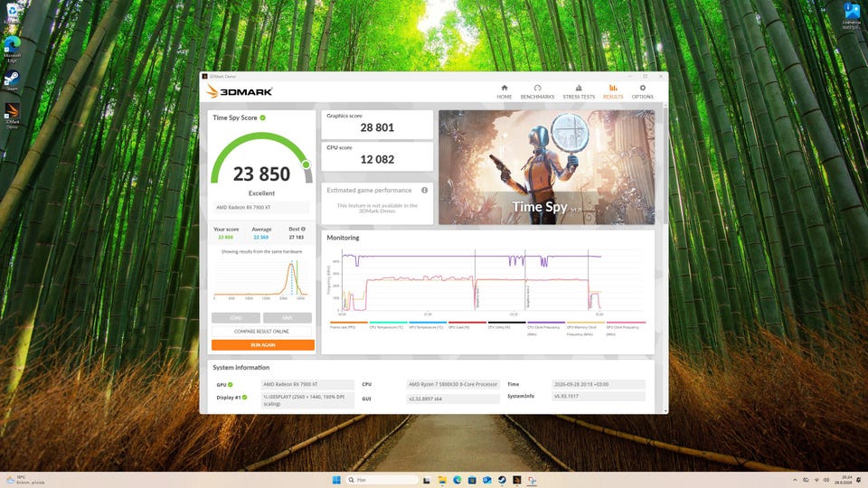Open Steam from the taskbar
The image size is (868, 488).
point(502,480)
